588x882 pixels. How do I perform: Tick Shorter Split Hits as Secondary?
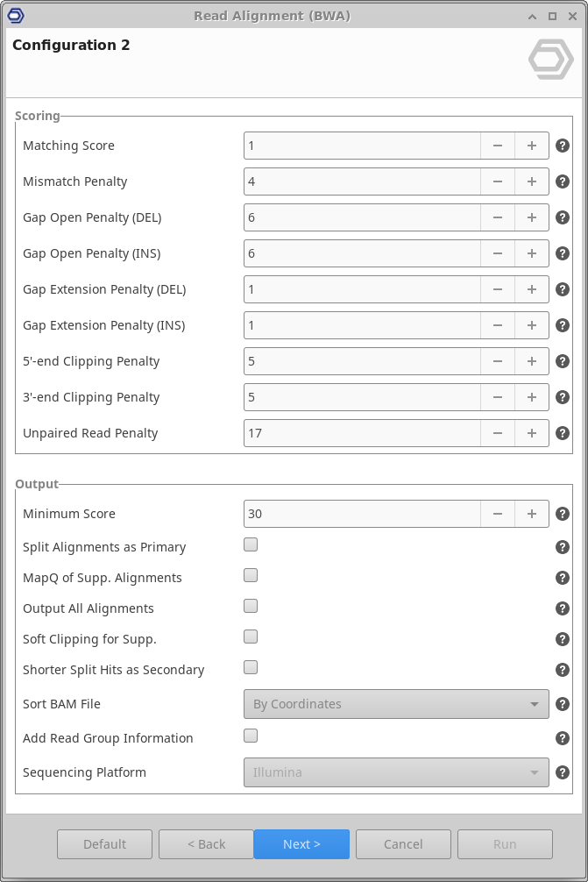[x=251, y=667]
